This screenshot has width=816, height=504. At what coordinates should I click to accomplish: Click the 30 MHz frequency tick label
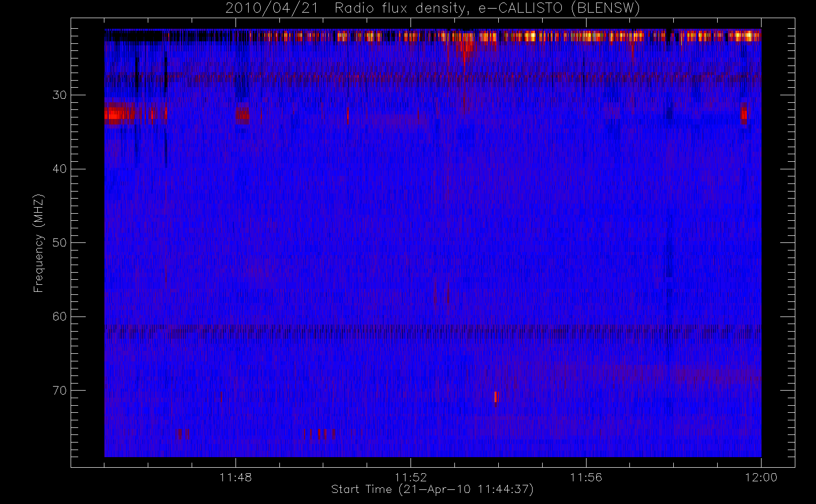click(60, 95)
